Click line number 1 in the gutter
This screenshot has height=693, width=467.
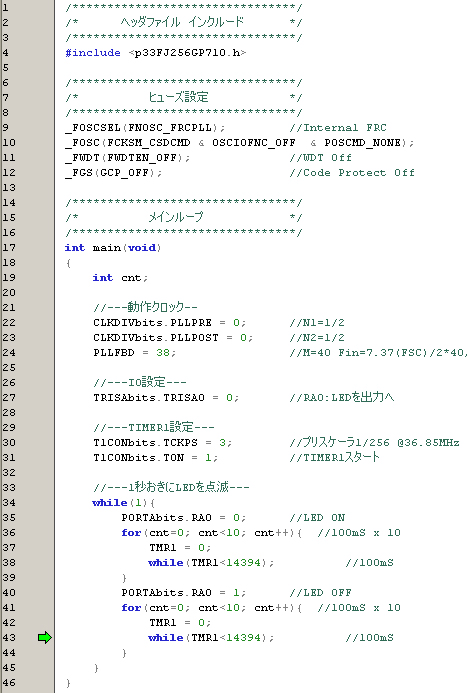[x=5, y=7]
